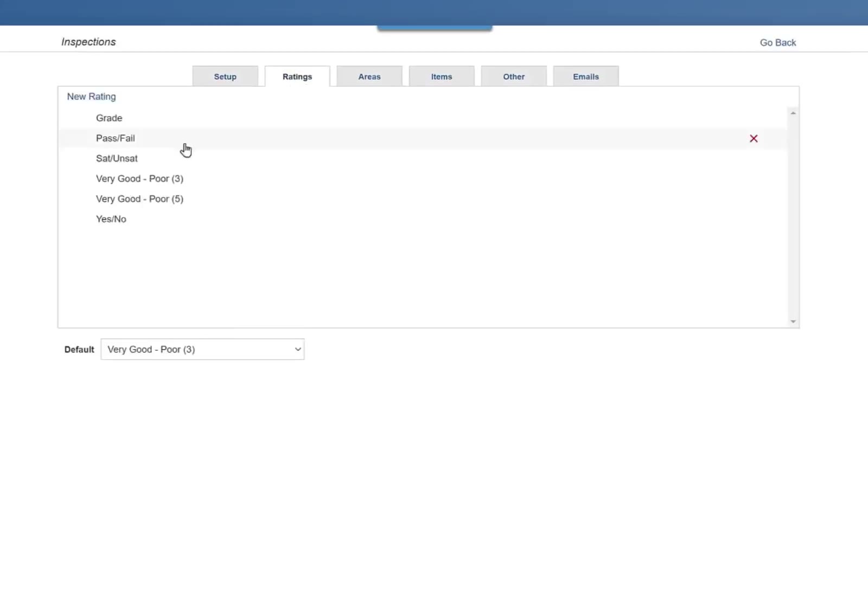
Task: Open the Areas tab
Action: pyautogui.click(x=369, y=76)
